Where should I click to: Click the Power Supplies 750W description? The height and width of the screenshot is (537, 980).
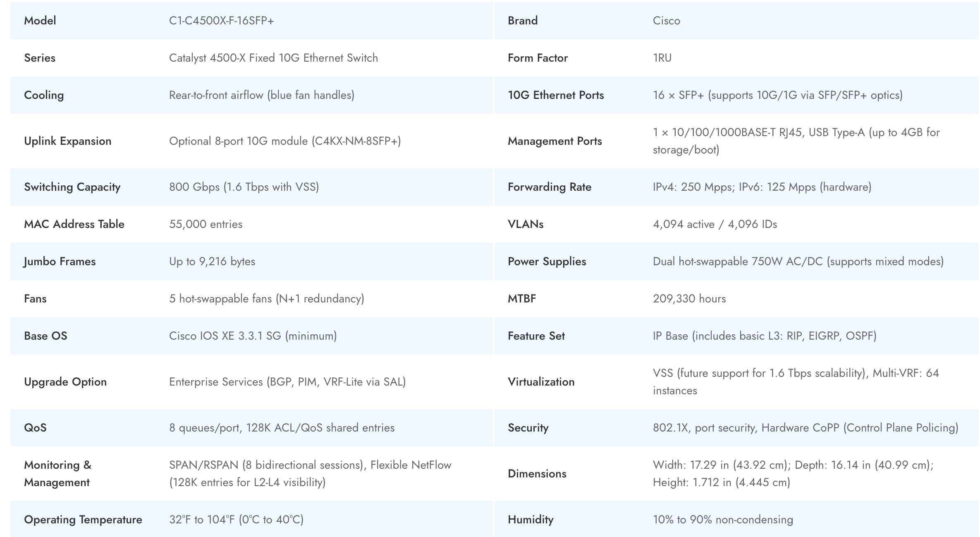pyautogui.click(x=798, y=261)
